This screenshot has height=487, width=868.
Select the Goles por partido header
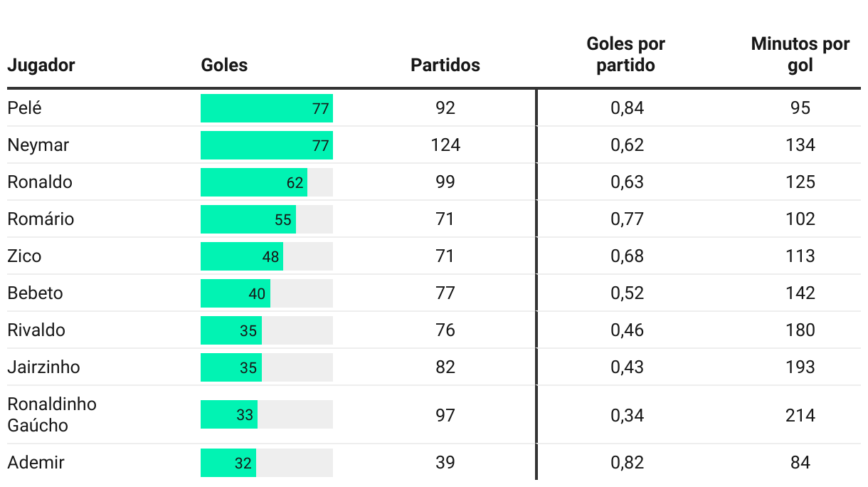(x=625, y=54)
